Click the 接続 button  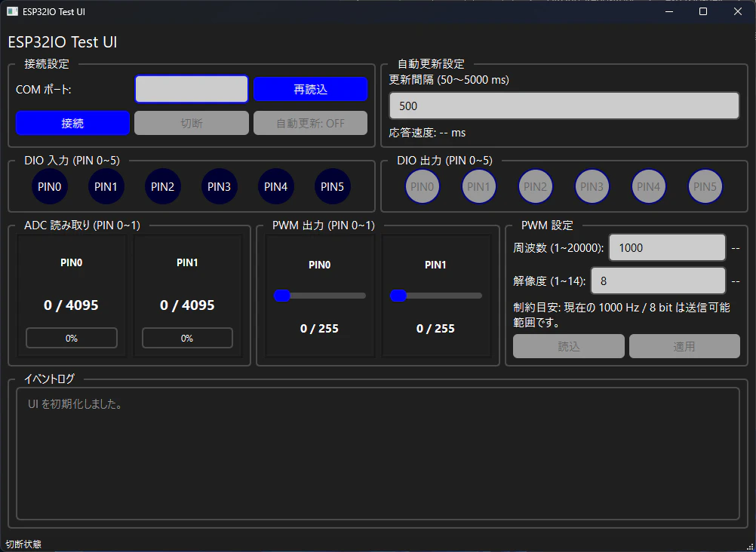pyautogui.click(x=72, y=124)
